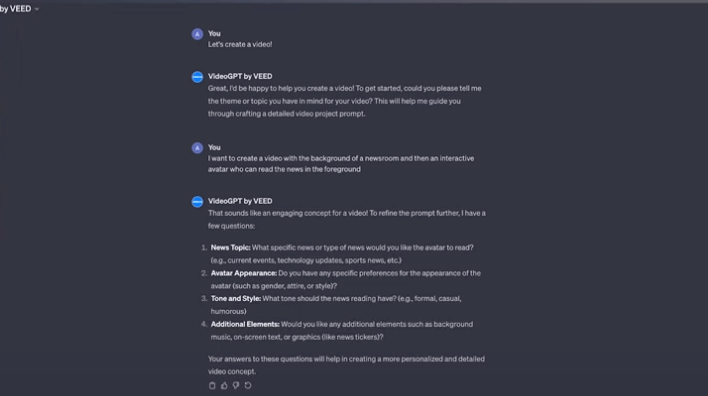This screenshot has width=708, height=396.
Task: Click user avatar beside "Let's create a video!"
Action: tap(197, 34)
